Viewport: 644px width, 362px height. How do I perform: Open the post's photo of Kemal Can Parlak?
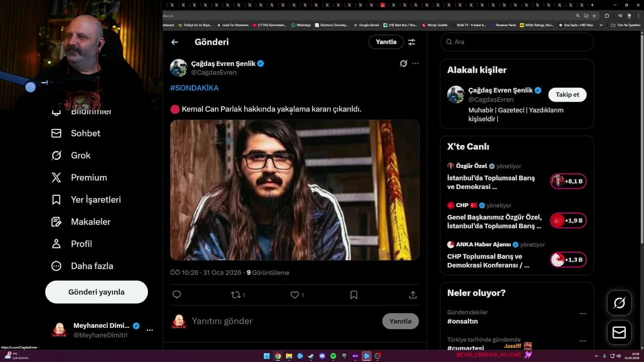tap(295, 190)
